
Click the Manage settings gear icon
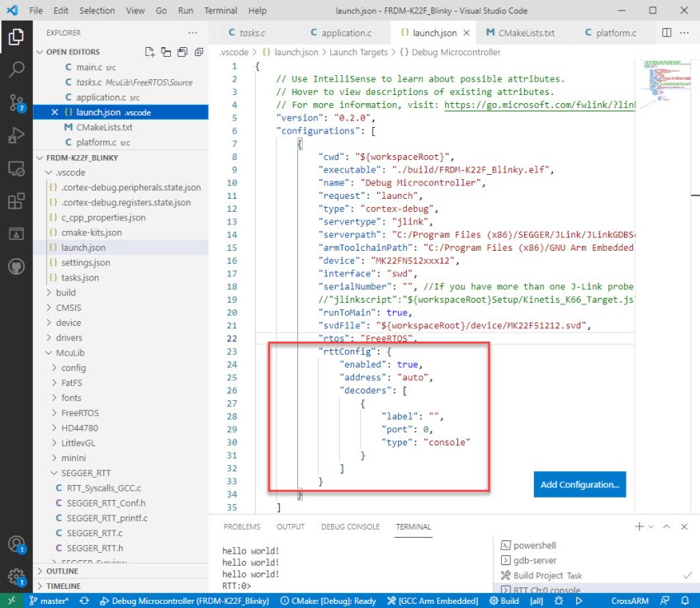click(17, 576)
